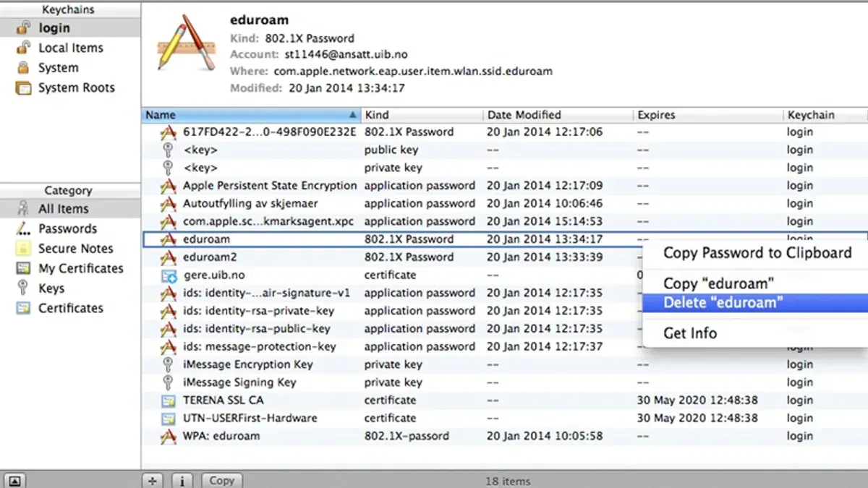Select the Passwords category
The height and width of the screenshot is (488, 868).
[x=70, y=228]
